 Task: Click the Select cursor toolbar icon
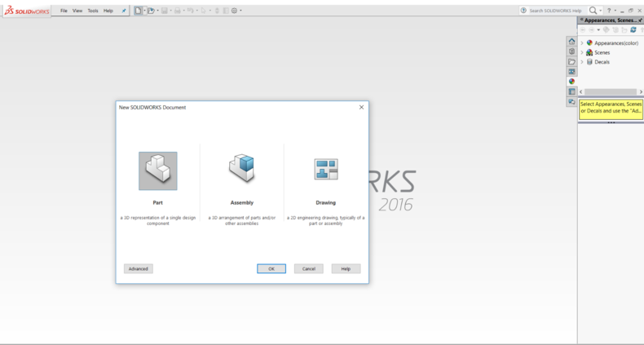[x=203, y=11]
